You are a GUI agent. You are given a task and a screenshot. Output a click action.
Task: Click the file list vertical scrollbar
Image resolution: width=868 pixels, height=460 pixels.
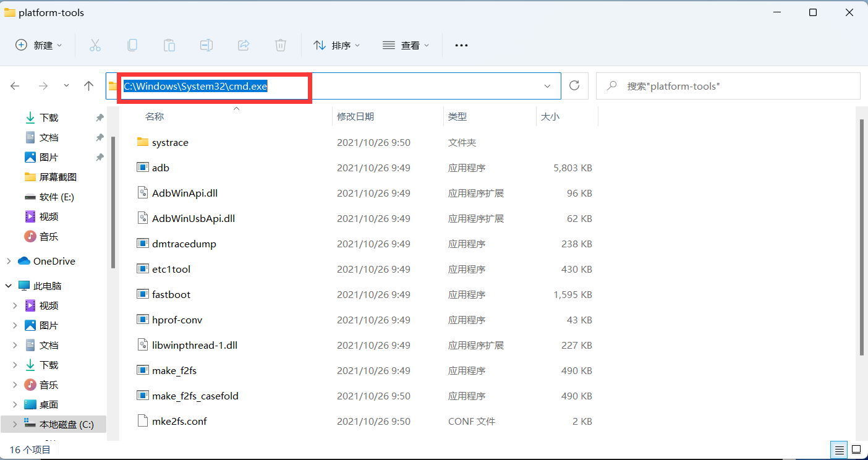click(862, 238)
